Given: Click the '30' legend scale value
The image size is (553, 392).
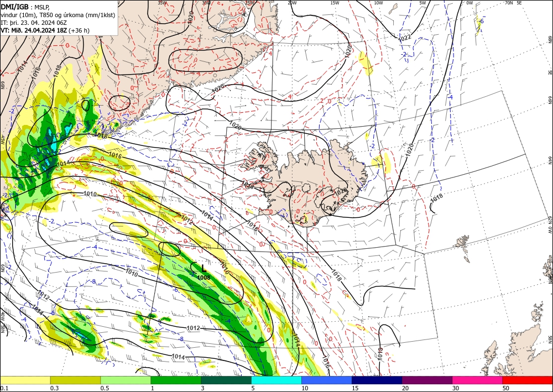Looking at the screenshot, I should tap(456, 388).
